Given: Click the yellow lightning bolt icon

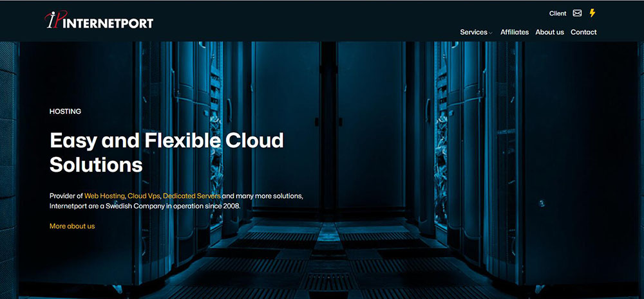Looking at the screenshot, I should (592, 13).
